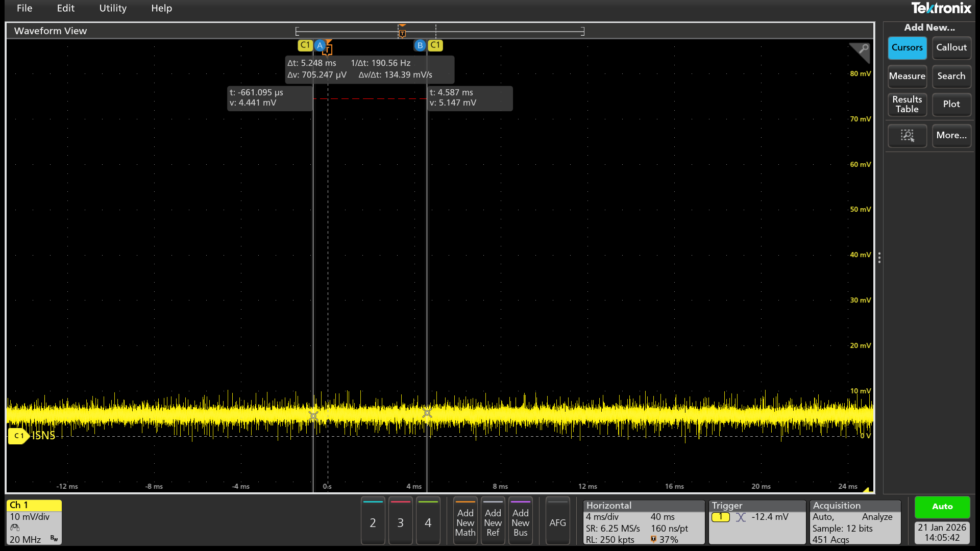Click the cursor B readout box
Viewport: 980px width, 551px height.
coord(470,98)
